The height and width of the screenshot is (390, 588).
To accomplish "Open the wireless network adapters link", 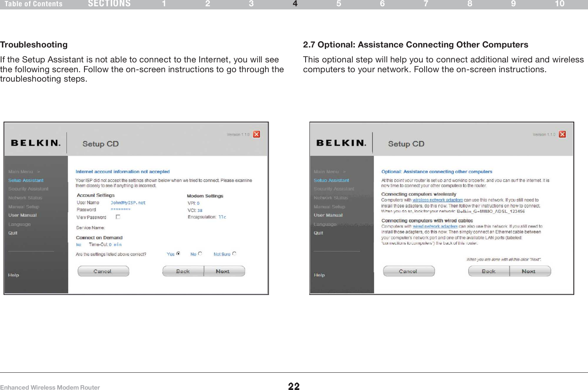I will (x=438, y=200).
